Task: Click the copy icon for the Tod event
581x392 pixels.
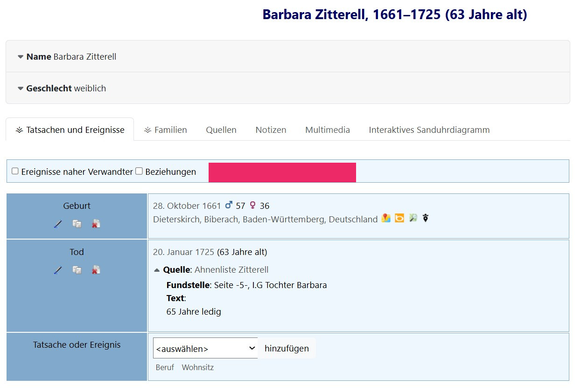Action: [x=77, y=270]
